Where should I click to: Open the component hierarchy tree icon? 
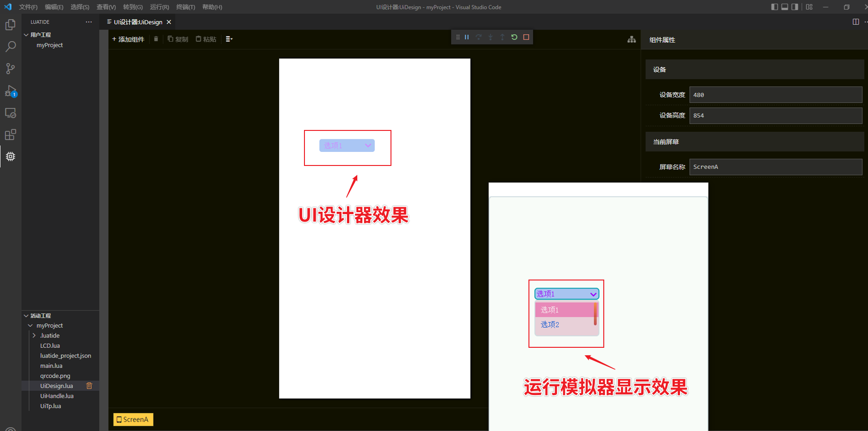click(631, 39)
